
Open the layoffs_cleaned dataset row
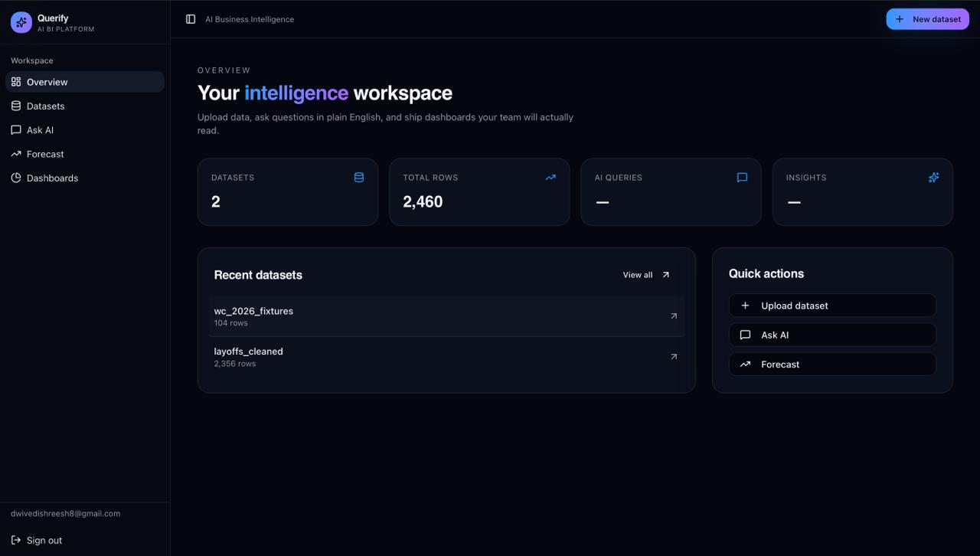446,357
